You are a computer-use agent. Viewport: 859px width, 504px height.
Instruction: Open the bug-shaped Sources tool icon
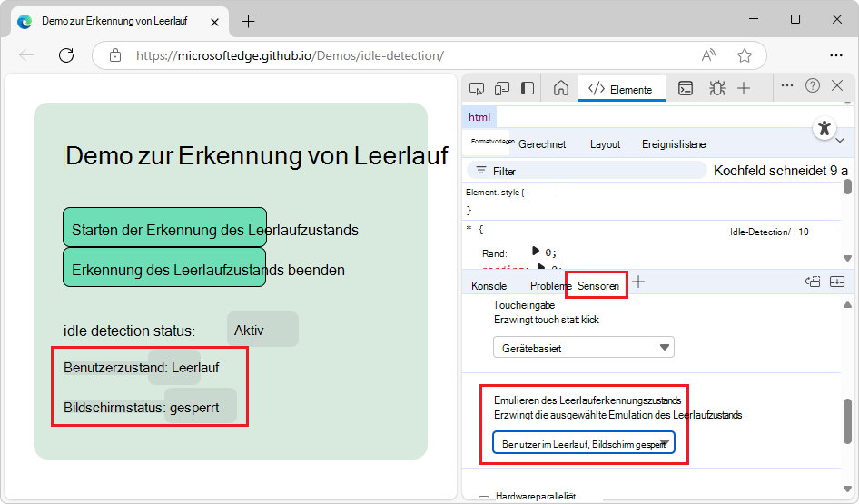717,88
